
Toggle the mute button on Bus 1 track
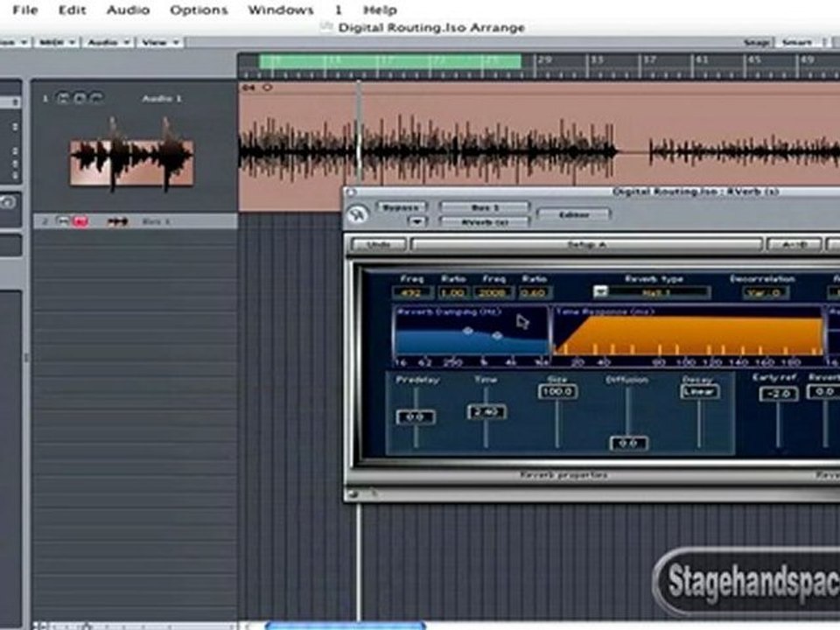coord(63,221)
